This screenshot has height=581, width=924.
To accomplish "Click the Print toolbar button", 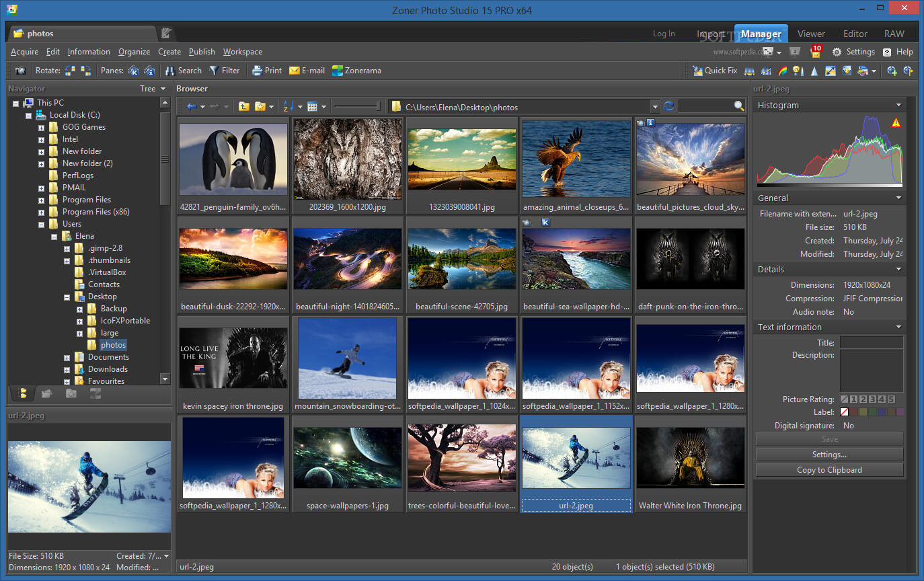I will [267, 71].
